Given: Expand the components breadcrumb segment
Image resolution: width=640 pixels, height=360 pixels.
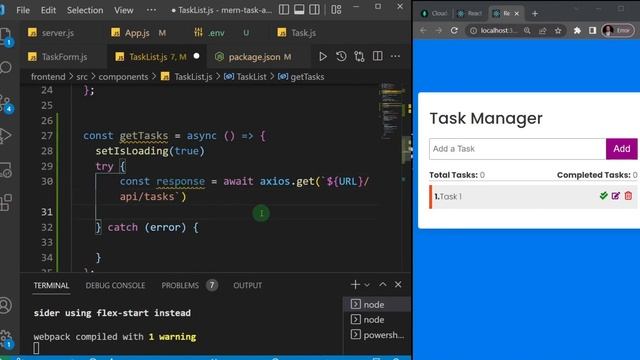Looking at the screenshot, I should [x=123, y=77].
